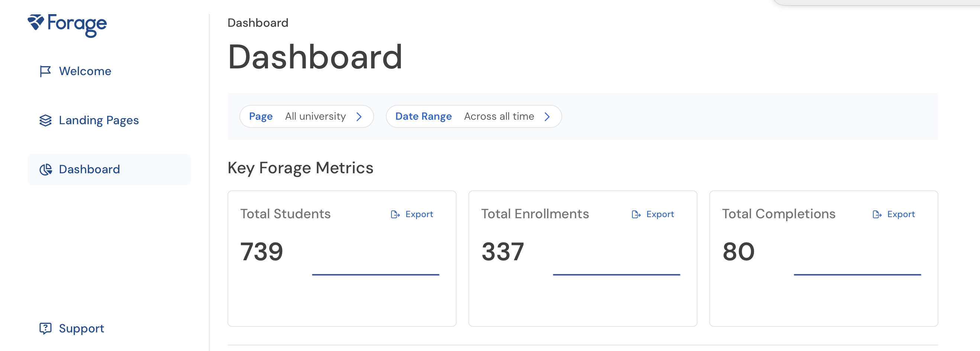Open the Date Range filter dropdown

pyautogui.click(x=474, y=116)
